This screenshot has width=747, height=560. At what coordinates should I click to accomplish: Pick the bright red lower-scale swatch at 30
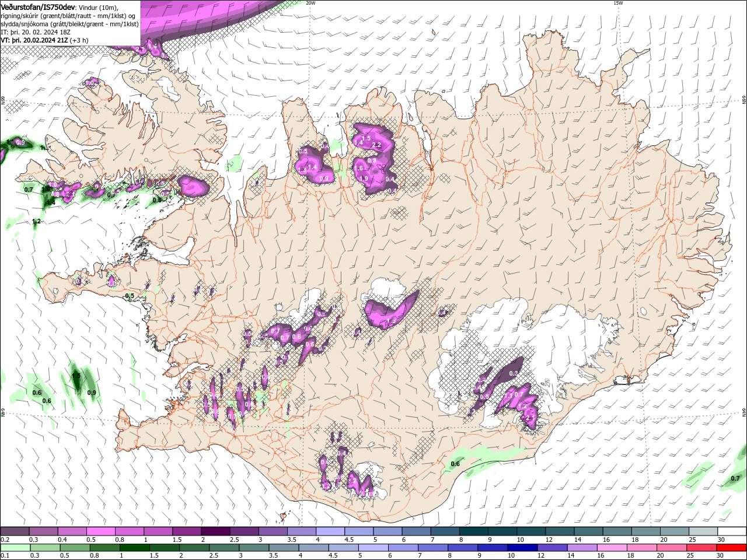(x=731, y=548)
